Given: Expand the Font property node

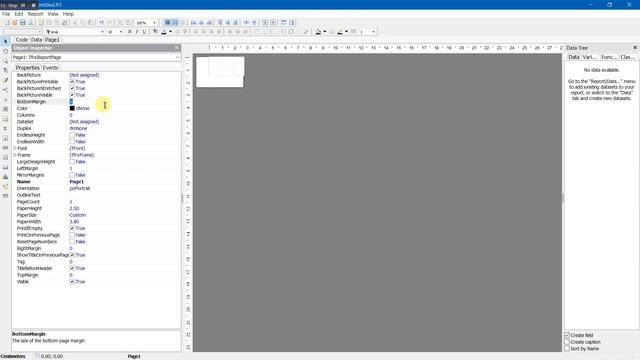Looking at the screenshot, I should (x=15, y=148).
